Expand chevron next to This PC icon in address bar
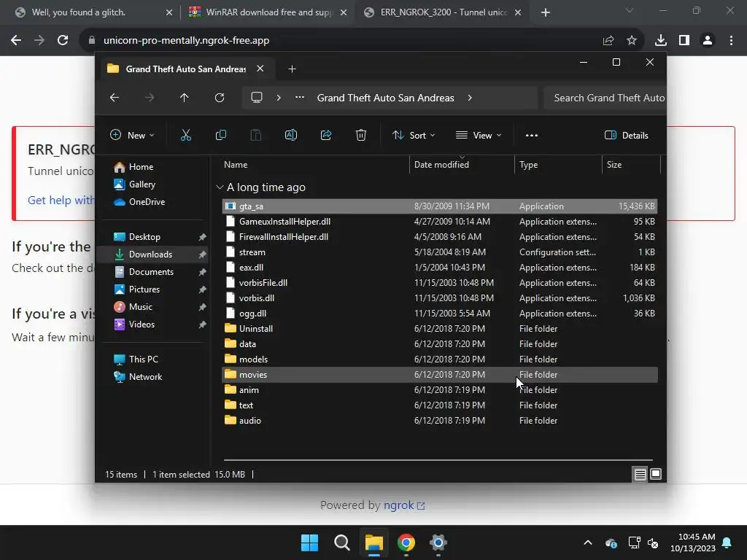Screen dimensions: 747x560 coord(279,98)
